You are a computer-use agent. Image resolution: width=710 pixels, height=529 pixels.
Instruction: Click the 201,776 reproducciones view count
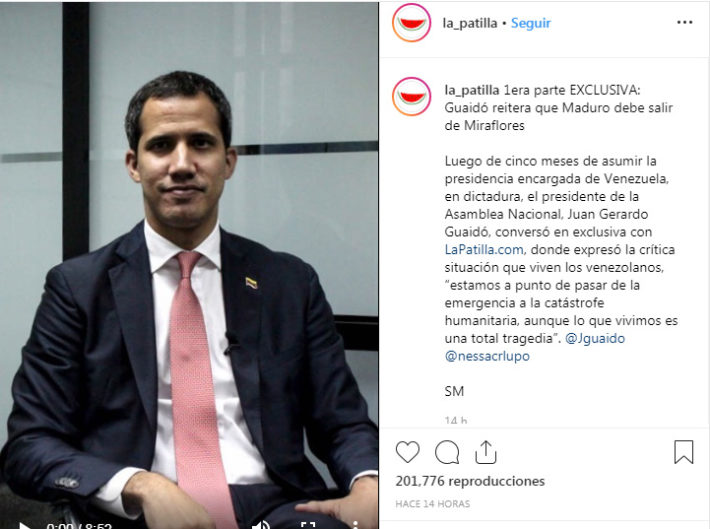pos(470,481)
